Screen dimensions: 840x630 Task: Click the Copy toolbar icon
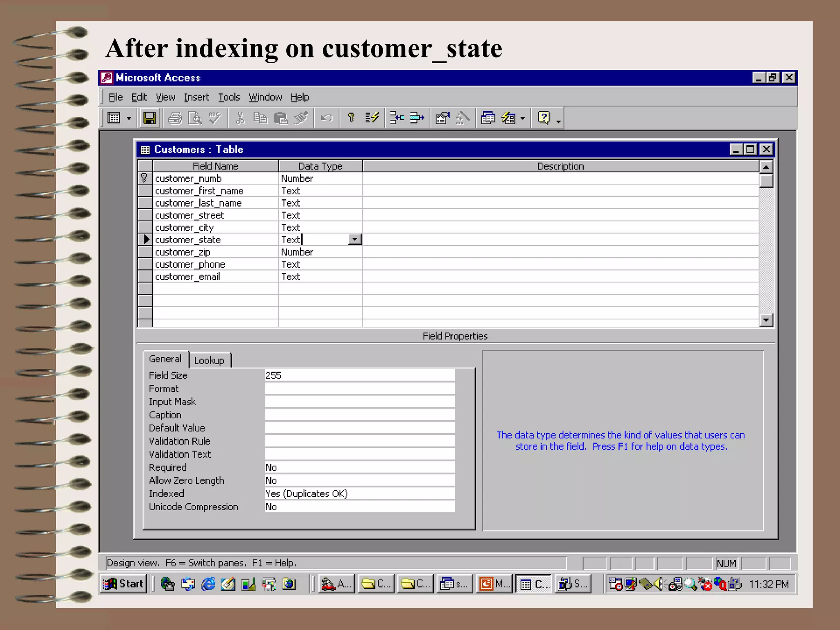tap(260, 118)
